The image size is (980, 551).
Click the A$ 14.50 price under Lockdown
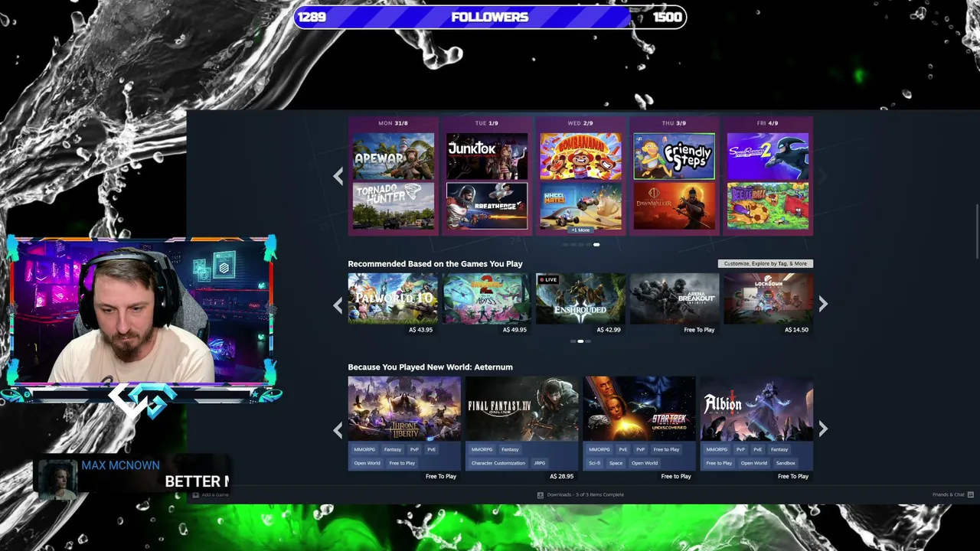(796, 330)
